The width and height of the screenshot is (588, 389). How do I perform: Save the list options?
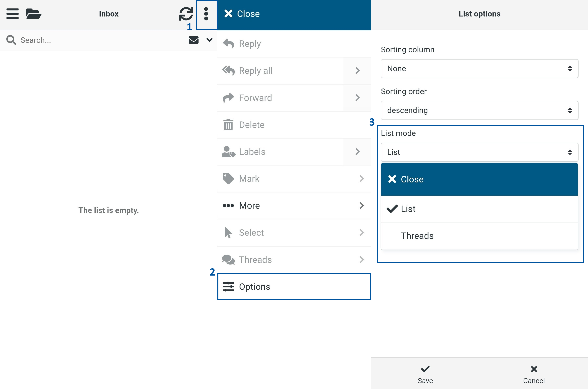pyautogui.click(x=425, y=374)
